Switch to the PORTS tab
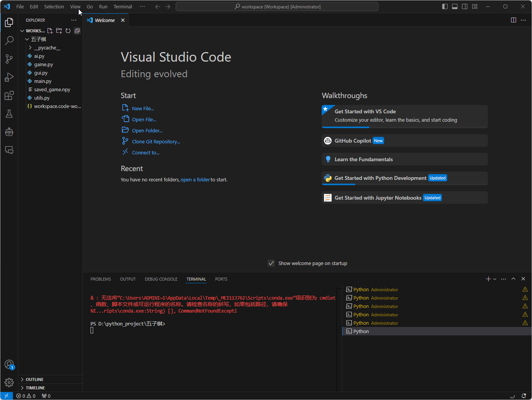 point(221,279)
